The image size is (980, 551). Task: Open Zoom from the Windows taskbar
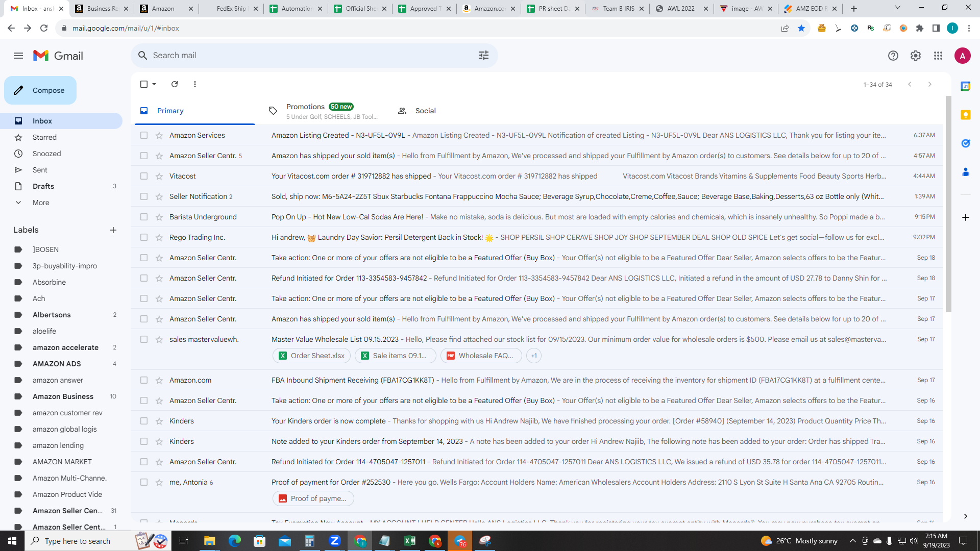[x=335, y=541]
